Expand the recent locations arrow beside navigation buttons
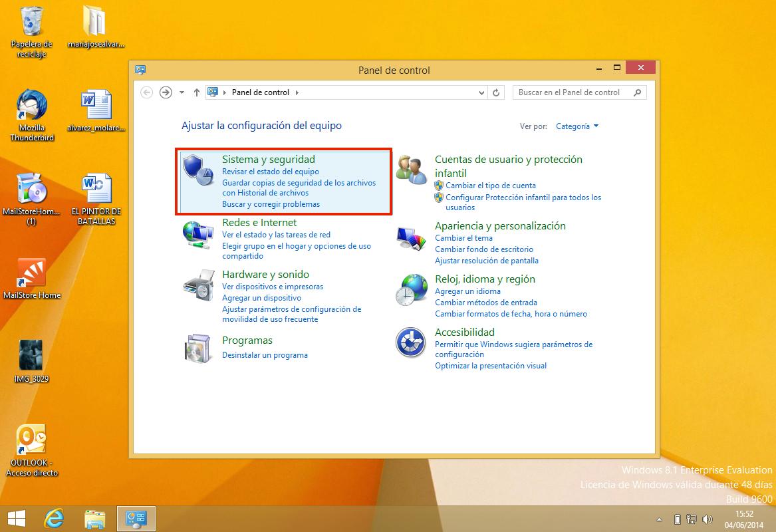The image size is (776, 532). [182, 92]
